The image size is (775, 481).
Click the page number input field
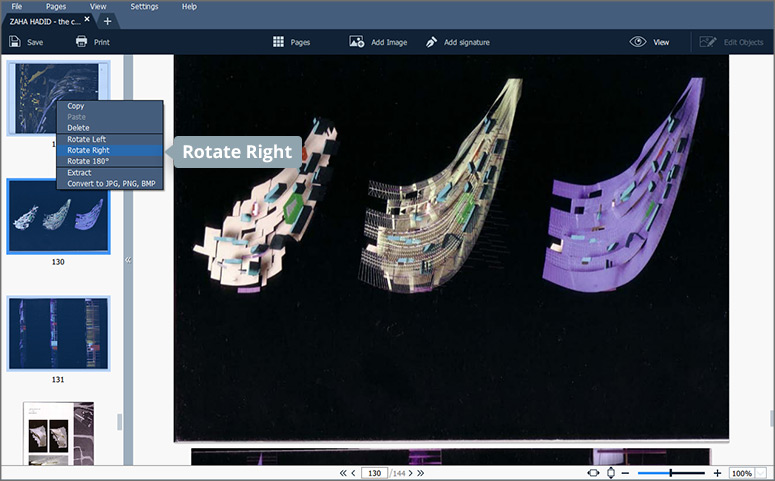tap(374, 473)
